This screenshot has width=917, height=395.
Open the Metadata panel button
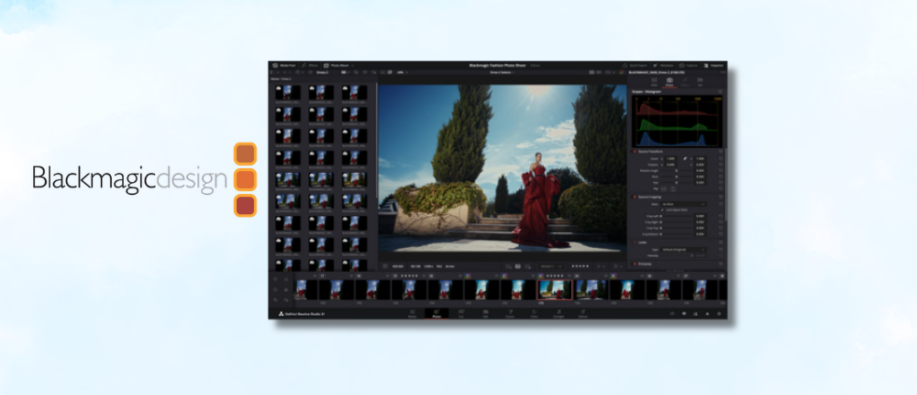663,66
